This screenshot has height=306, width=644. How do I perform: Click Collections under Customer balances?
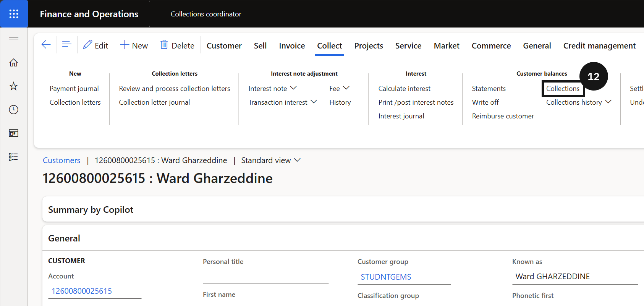point(563,89)
